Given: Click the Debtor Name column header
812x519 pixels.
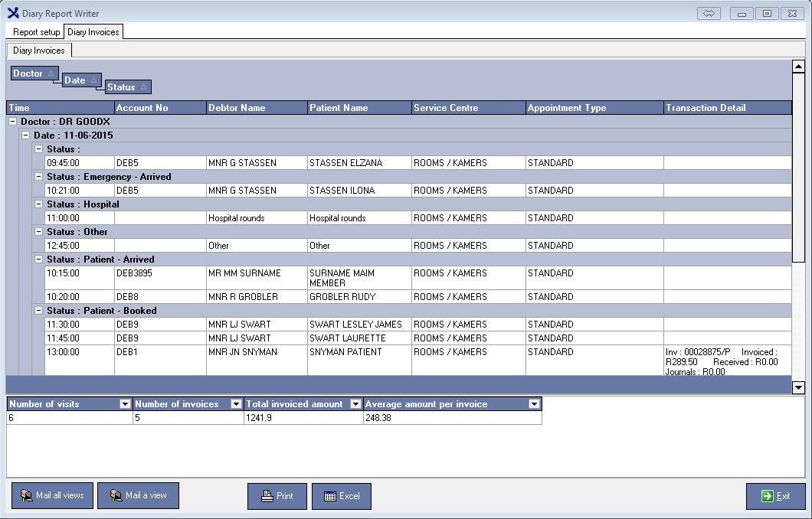Looking at the screenshot, I should 256,108.
